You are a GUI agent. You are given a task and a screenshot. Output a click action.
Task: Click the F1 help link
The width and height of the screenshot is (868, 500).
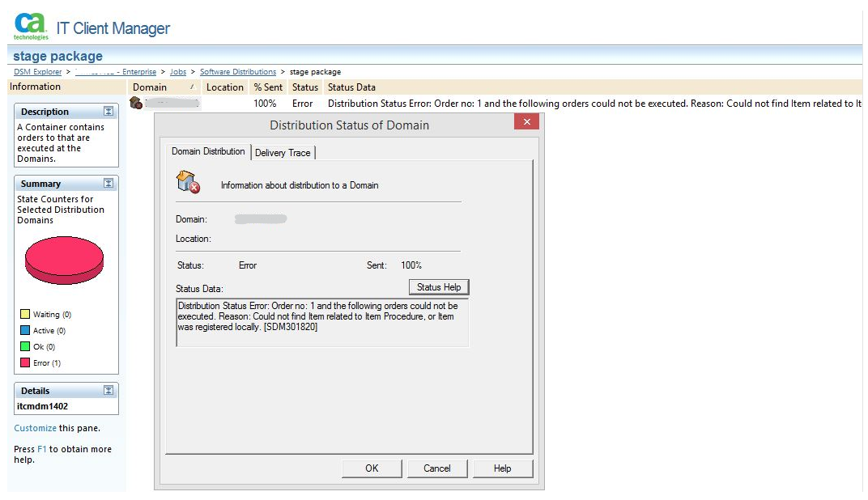click(x=41, y=449)
